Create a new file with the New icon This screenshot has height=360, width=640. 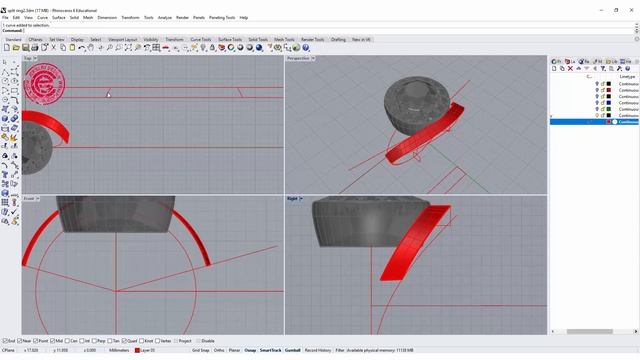click(7, 48)
